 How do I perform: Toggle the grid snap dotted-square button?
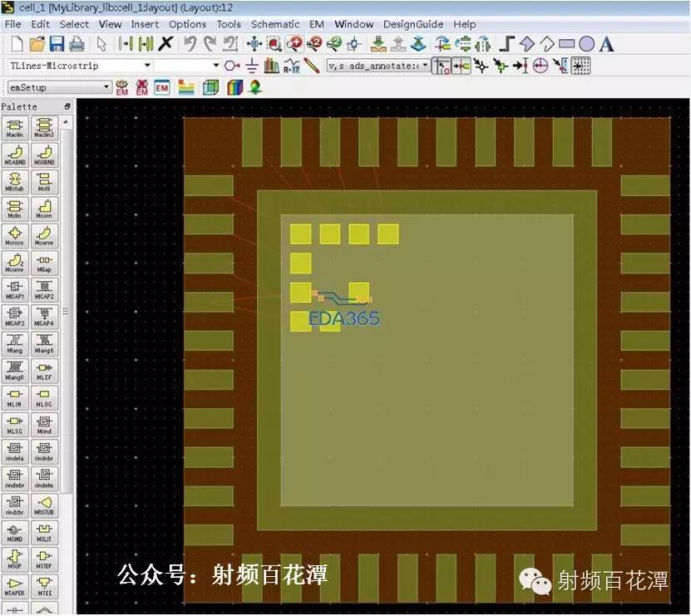point(581,67)
